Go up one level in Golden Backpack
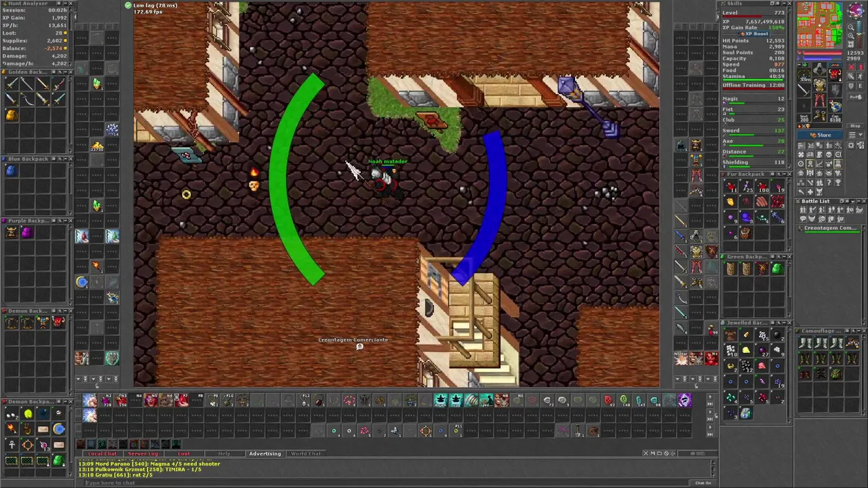 click(x=60, y=72)
